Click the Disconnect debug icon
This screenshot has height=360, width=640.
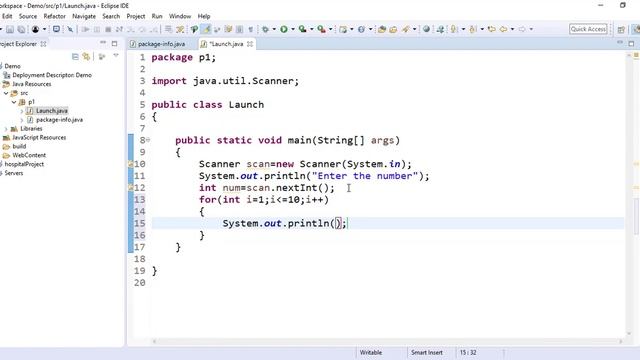(x=119, y=29)
